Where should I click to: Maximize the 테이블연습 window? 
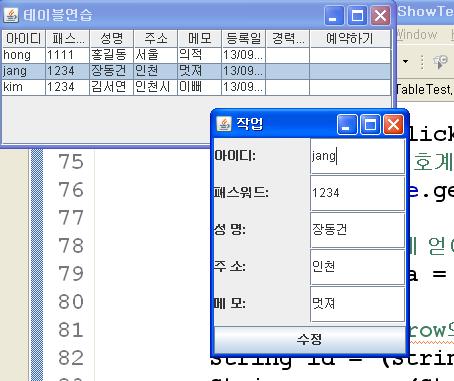357,15
